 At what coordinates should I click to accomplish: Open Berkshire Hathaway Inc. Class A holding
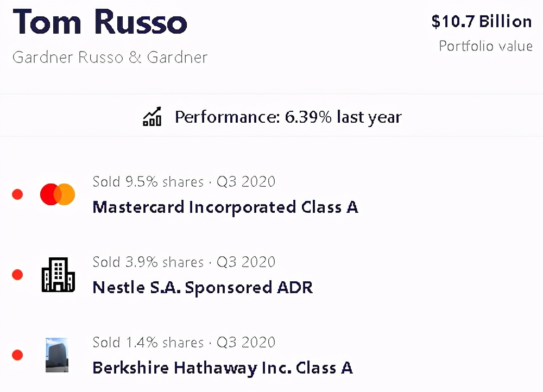pos(223,368)
